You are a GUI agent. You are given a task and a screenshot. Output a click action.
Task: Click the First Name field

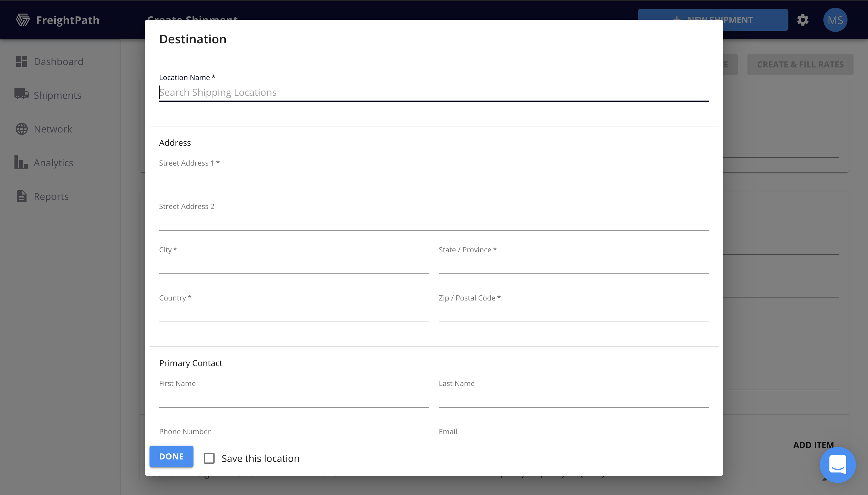(x=294, y=398)
